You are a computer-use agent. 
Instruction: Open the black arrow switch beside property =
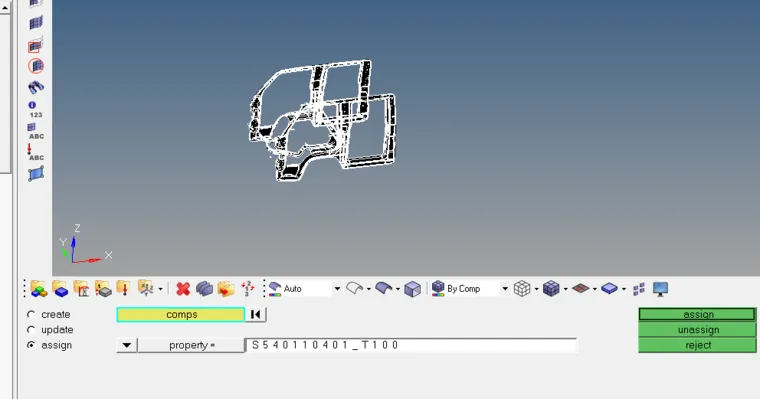(x=127, y=345)
